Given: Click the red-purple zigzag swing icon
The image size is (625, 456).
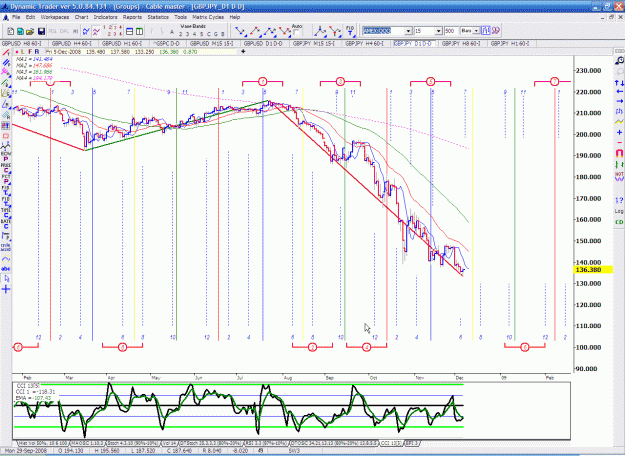Looking at the screenshot, I should pos(96,31).
